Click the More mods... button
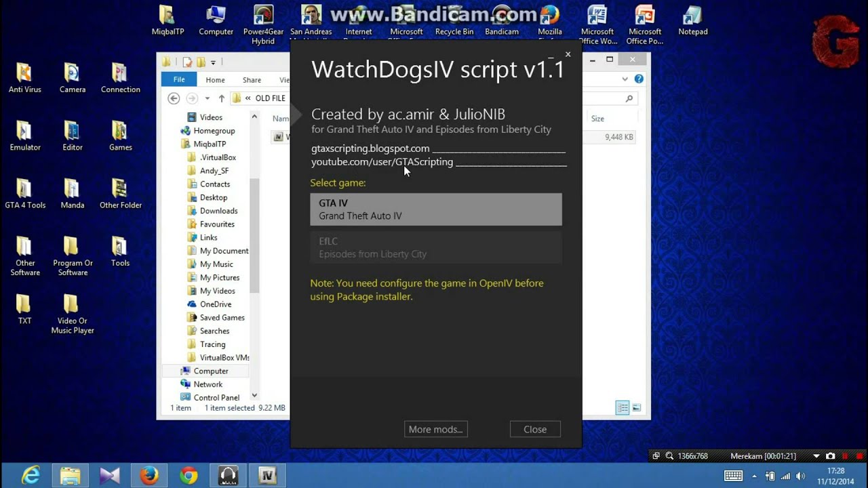This screenshot has height=488, width=868. tap(435, 429)
